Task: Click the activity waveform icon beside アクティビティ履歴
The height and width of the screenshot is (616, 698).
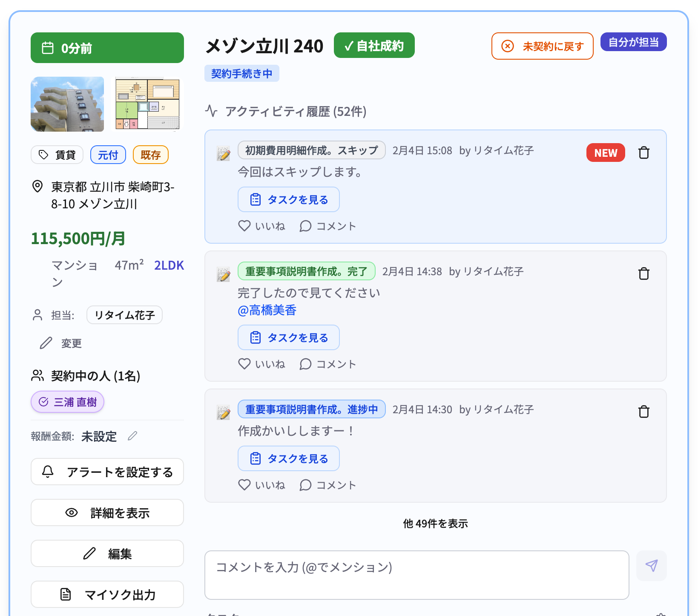Action: pos(213,111)
